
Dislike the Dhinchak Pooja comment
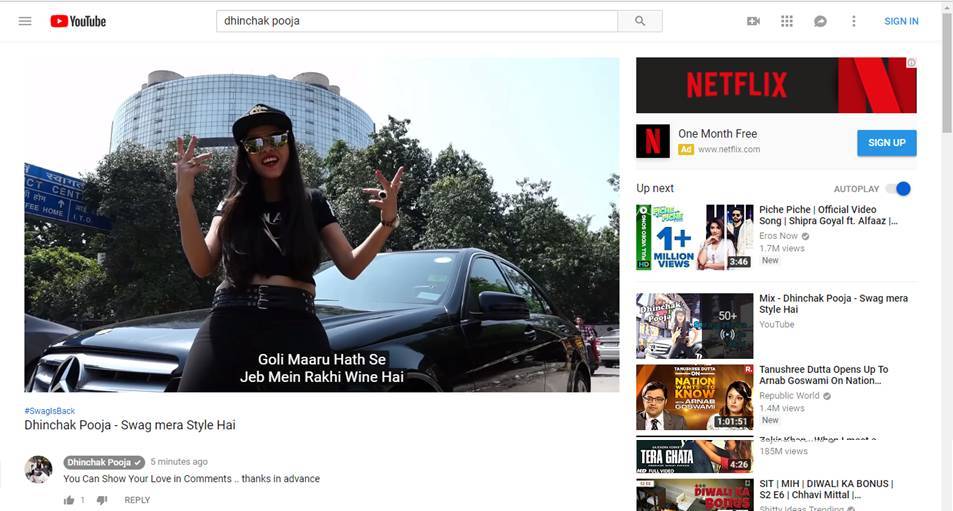click(x=101, y=500)
